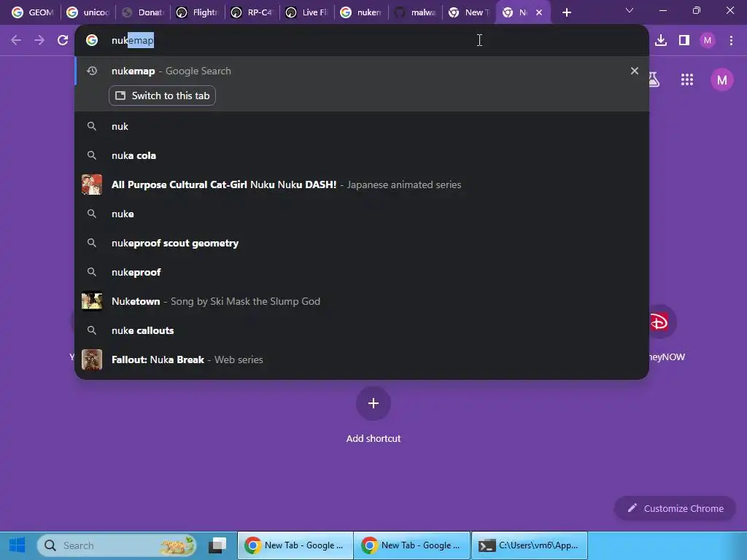The width and height of the screenshot is (747, 560).
Task: Open the profile M avatar in toolbar
Action: [x=708, y=41]
